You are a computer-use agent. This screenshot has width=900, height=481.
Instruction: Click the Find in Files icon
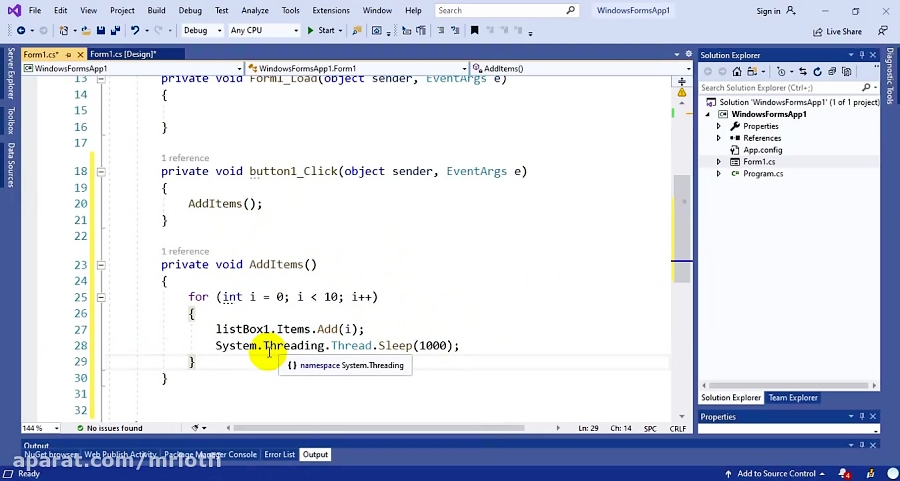click(x=357, y=30)
